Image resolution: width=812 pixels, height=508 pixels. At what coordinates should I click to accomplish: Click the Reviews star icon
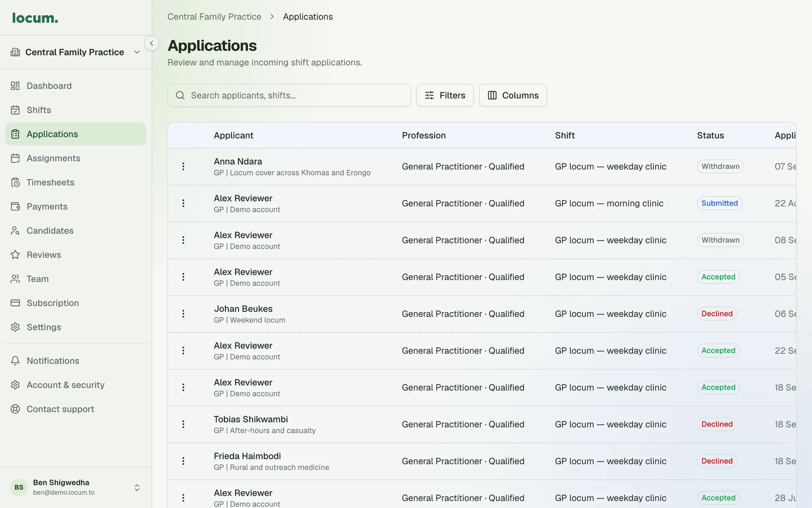15,255
